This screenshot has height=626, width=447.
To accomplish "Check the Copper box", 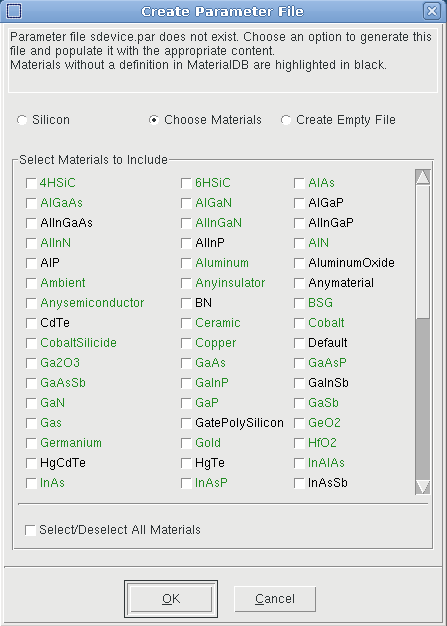I will (x=186, y=343).
